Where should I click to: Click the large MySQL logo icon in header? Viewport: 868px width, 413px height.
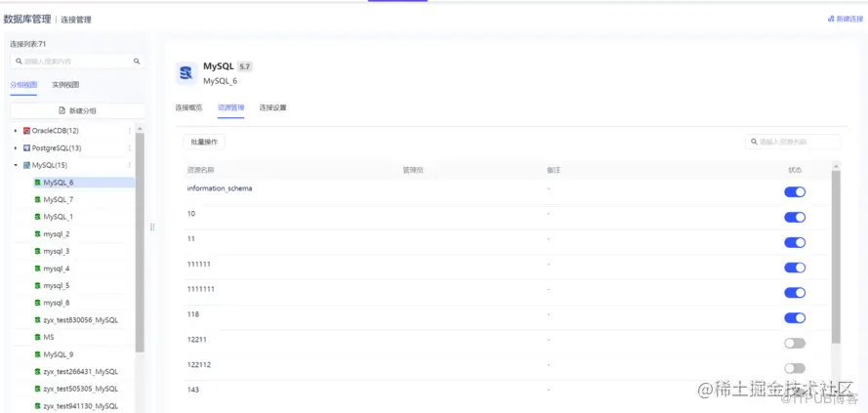click(x=186, y=73)
